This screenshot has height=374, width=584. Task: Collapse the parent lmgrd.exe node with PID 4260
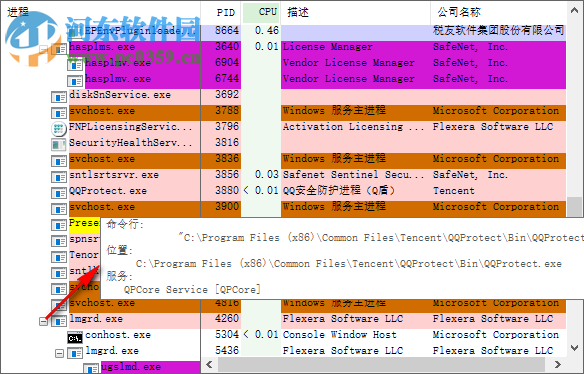44,321
